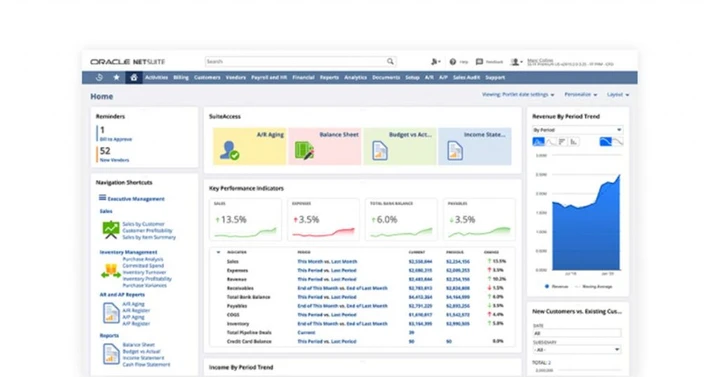720x377 pixels.
Task: Open the Purchase Analysis link
Action: click(143, 259)
